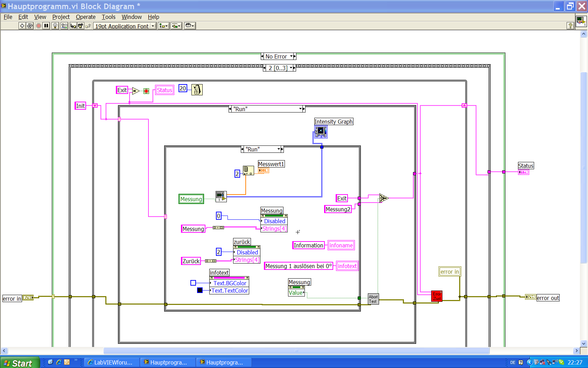This screenshot has width=588, height=368.
Task: Select the Wait (ms) metronome function
Action: click(x=197, y=90)
